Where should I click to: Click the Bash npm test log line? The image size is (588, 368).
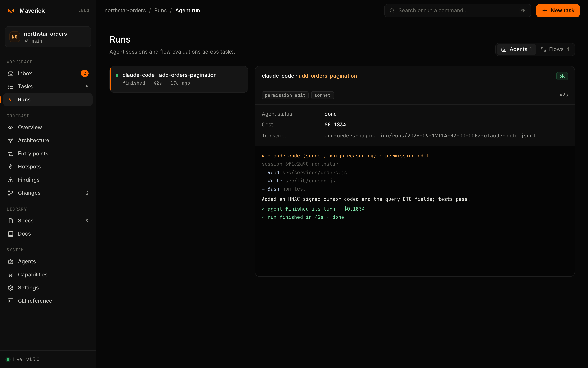point(284,189)
